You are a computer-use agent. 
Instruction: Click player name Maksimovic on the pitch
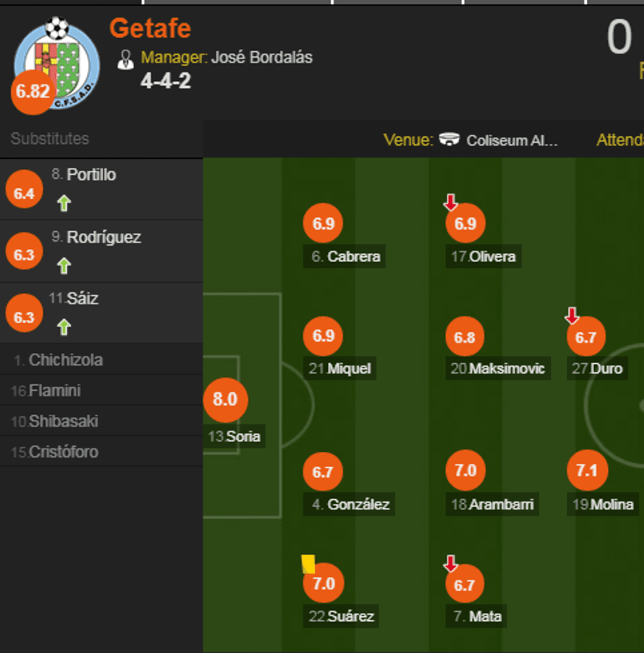pyautogui.click(x=507, y=369)
